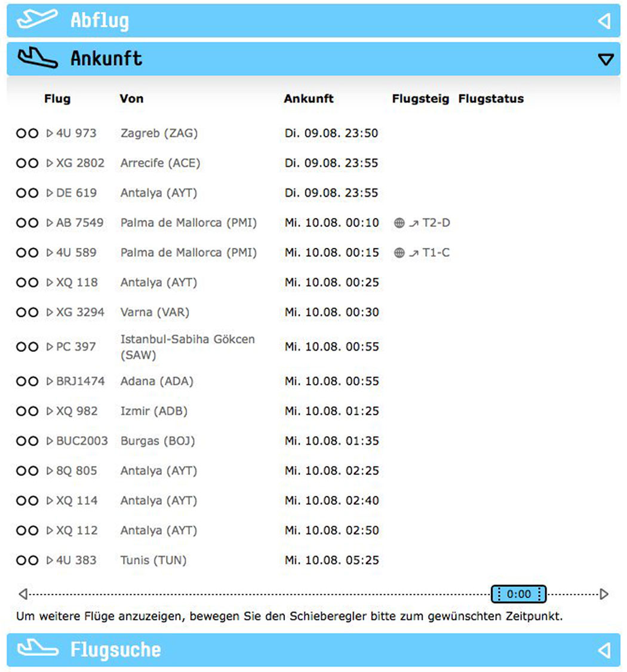Screen dimensions: 627x672
Task: Click the double-circle icon for XQ 982
Action: pyautogui.click(x=27, y=411)
